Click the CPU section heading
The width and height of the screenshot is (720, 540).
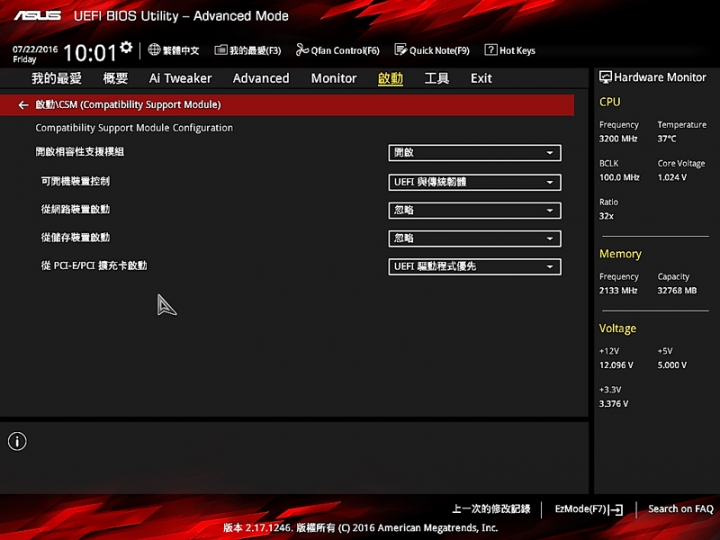(609, 102)
